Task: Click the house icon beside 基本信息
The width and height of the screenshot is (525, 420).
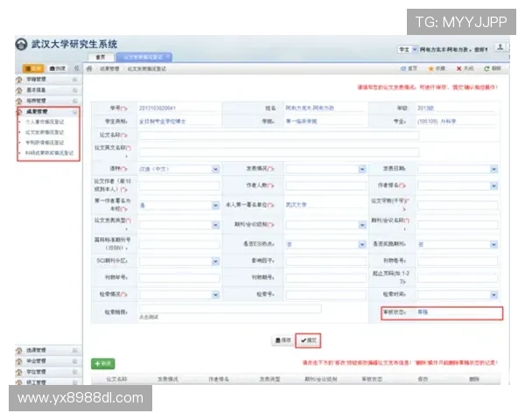Action: [19, 90]
